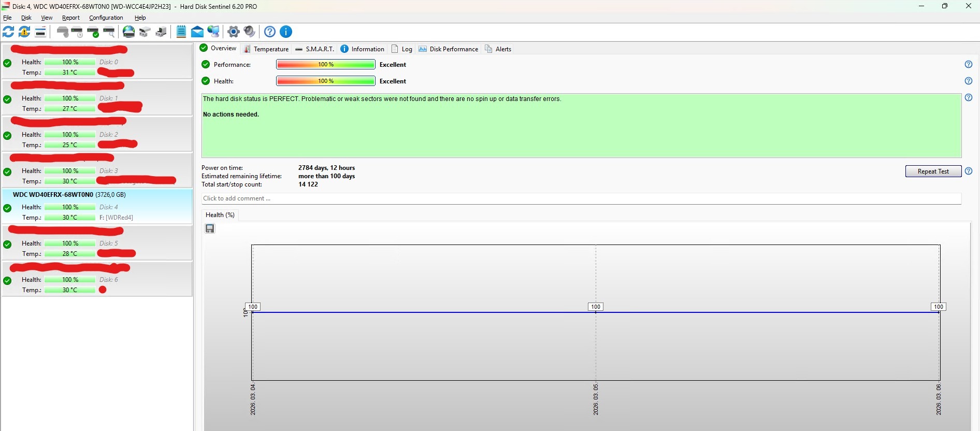Click the Repeat Test button
Viewport: 980px width, 431px height.
click(x=933, y=171)
